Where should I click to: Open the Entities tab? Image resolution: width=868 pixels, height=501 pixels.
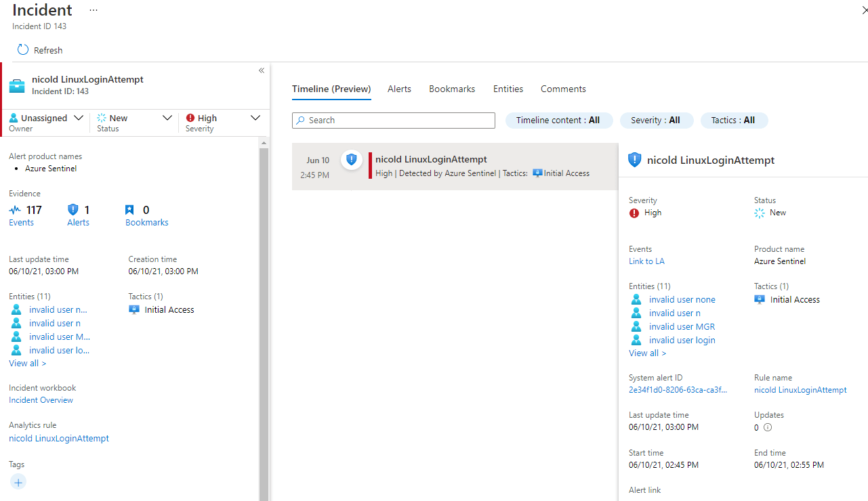(x=508, y=89)
